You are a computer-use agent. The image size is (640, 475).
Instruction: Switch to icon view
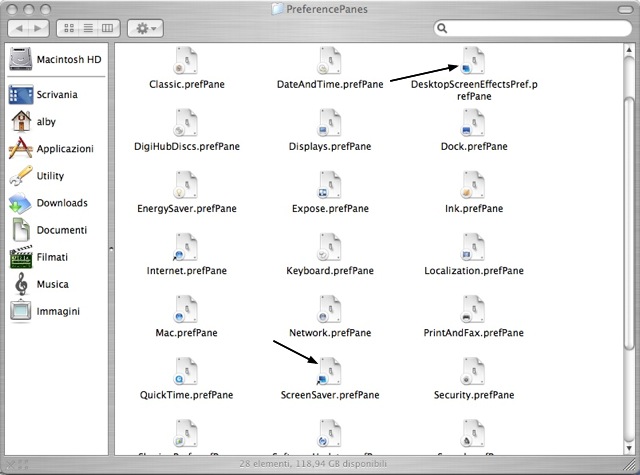coord(69,28)
